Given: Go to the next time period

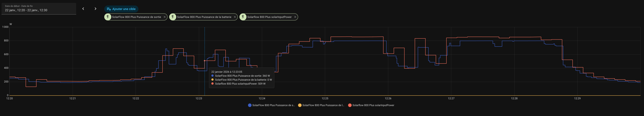Looking at the screenshot, I should 95,9.
